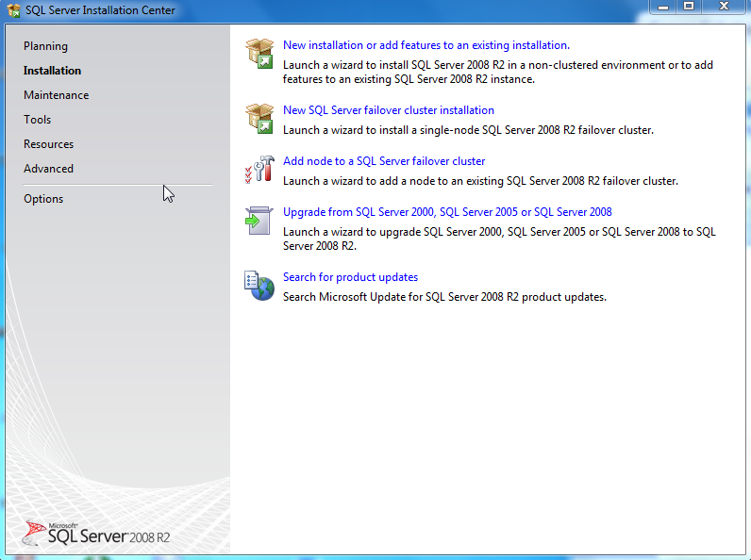
Task: Close the SQL Server Installation Center window
Action: click(724, 7)
